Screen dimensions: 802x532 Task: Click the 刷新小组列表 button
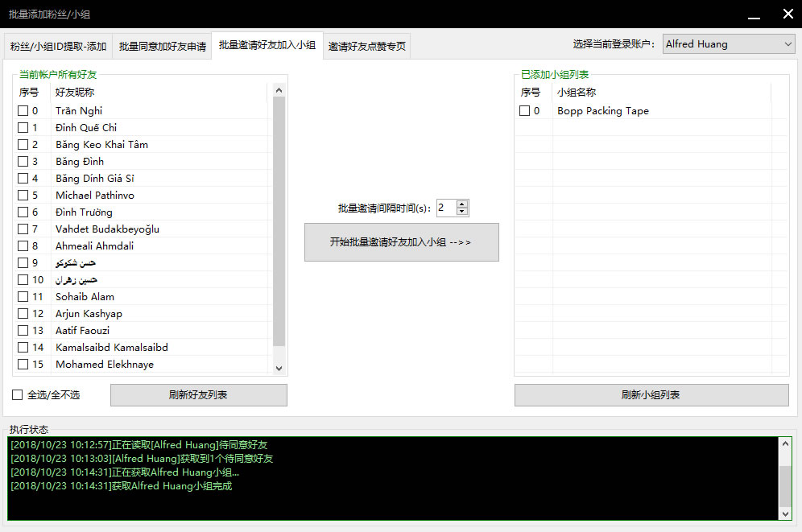651,395
